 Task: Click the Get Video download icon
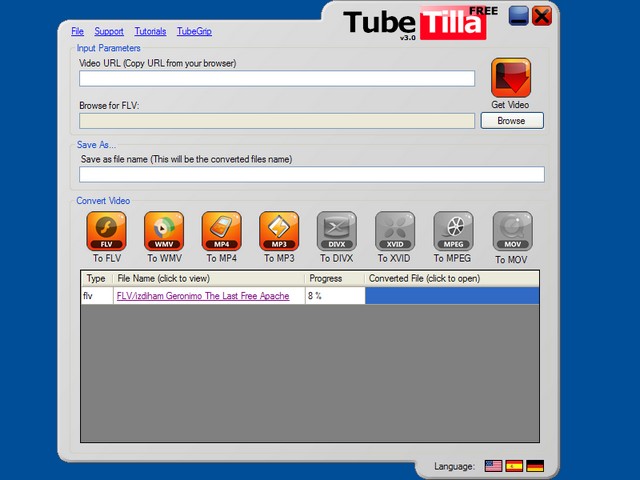pyautogui.click(x=511, y=78)
